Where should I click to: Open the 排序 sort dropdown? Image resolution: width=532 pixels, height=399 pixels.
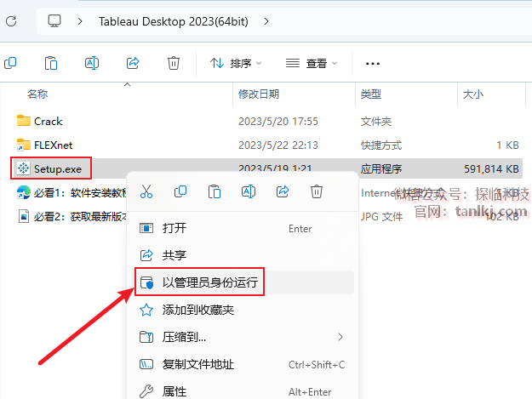tap(236, 63)
